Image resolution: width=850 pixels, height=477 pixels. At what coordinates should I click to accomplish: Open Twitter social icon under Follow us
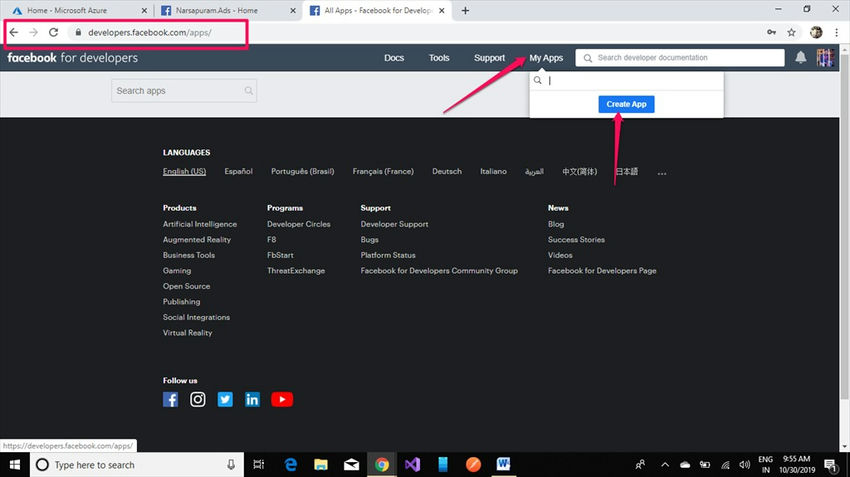(225, 399)
